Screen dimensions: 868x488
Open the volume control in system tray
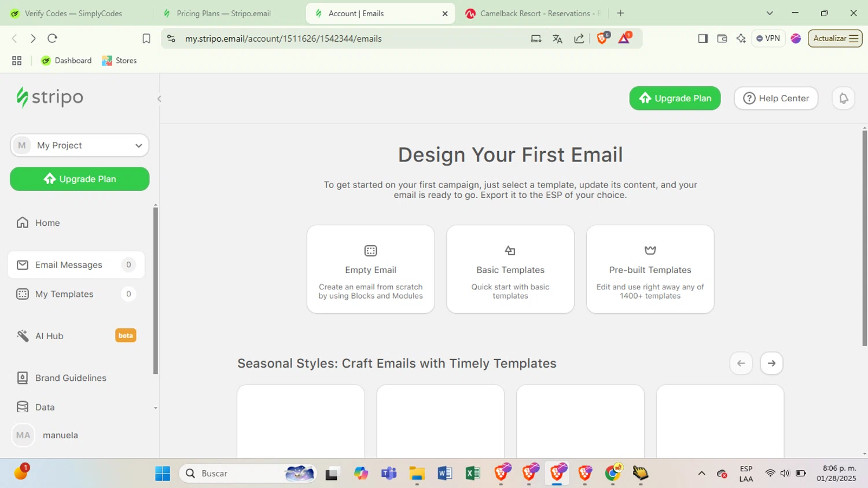point(785,474)
